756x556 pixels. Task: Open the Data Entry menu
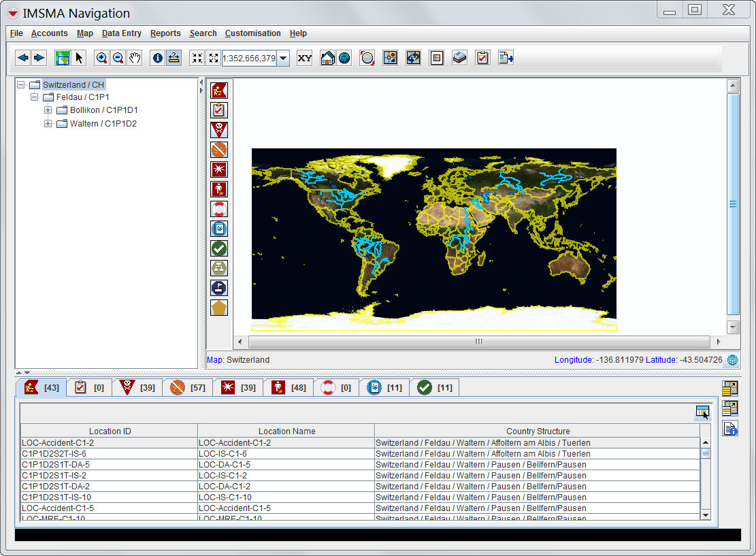(121, 33)
